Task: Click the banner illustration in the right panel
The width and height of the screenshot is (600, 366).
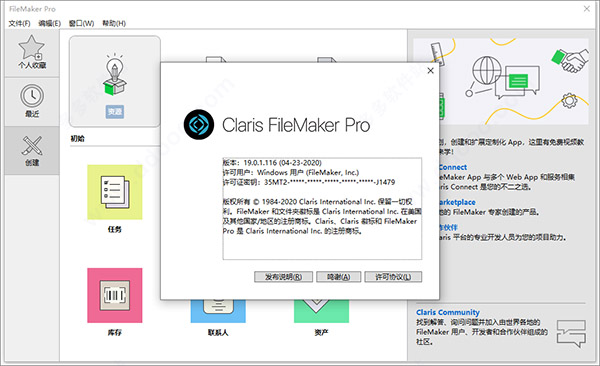Action: coord(501,81)
